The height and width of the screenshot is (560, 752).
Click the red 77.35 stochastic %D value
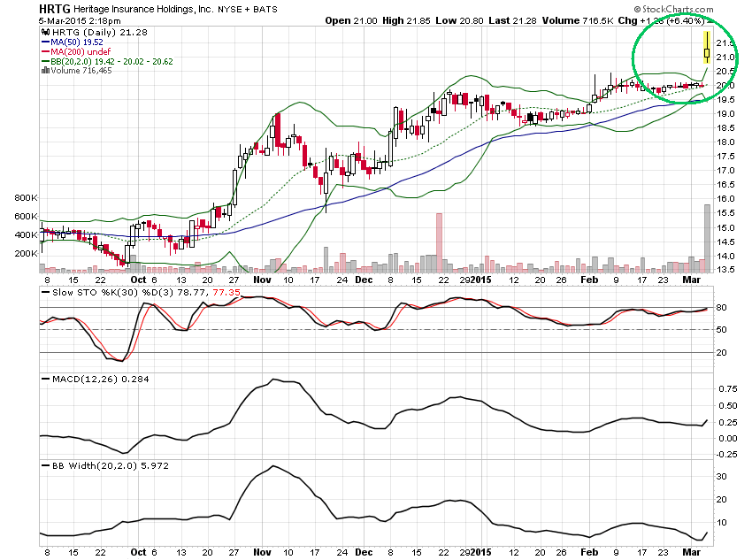click(226, 292)
